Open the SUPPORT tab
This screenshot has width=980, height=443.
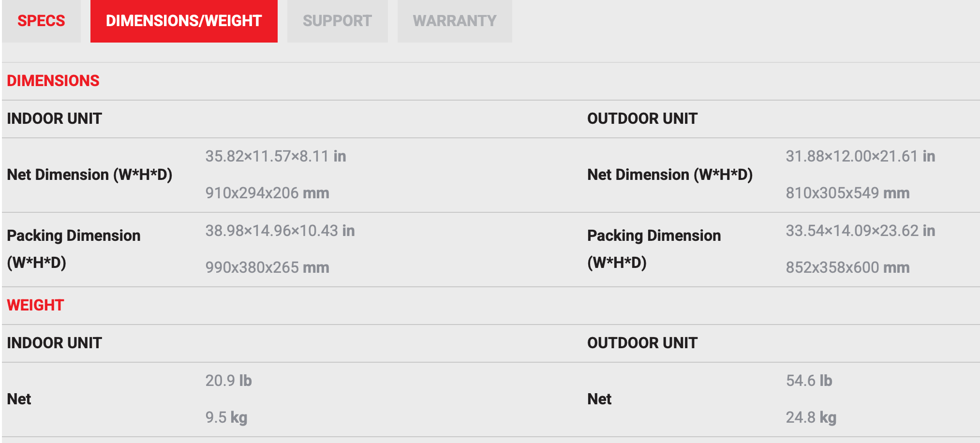pyautogui.click(x=337, y=21)
